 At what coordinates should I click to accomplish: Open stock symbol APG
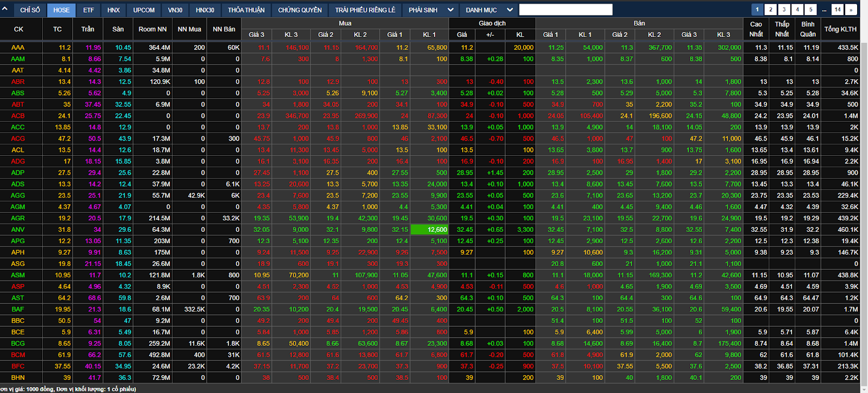(18, 242)
